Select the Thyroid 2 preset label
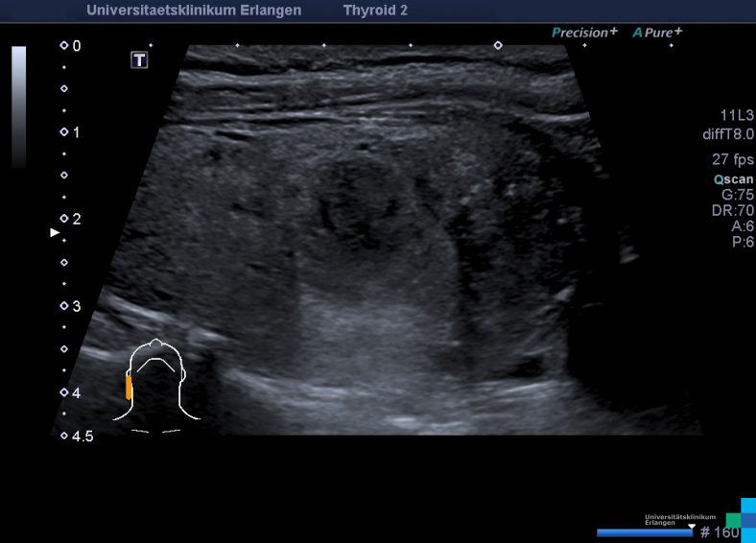The image size is (756, 543). coord(375,11)
